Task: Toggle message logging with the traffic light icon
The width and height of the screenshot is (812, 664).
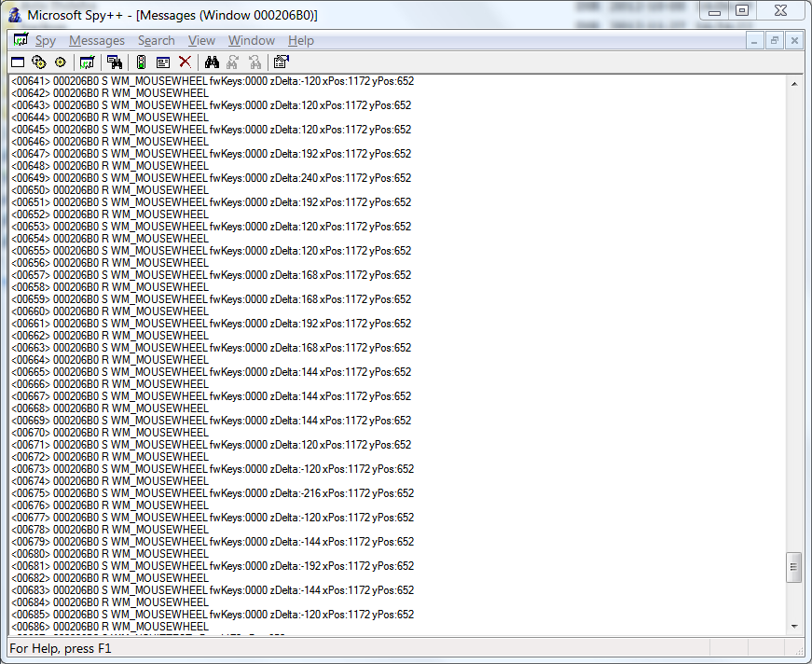Action: pyautogui.click(x=141, y=62)
